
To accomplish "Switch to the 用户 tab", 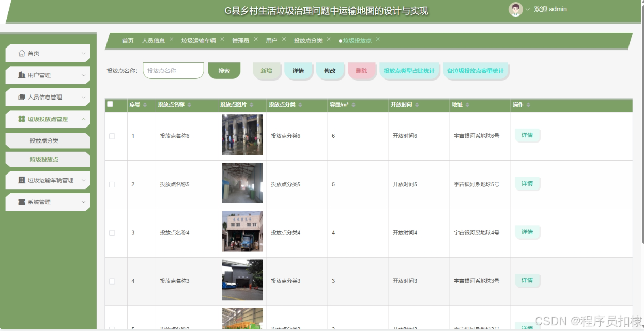I will [x=272, y=41].
